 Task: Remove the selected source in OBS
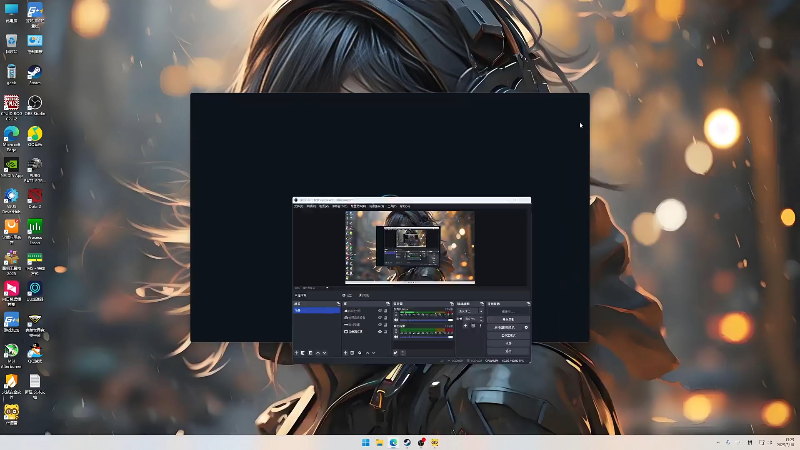tap(352, 353)
